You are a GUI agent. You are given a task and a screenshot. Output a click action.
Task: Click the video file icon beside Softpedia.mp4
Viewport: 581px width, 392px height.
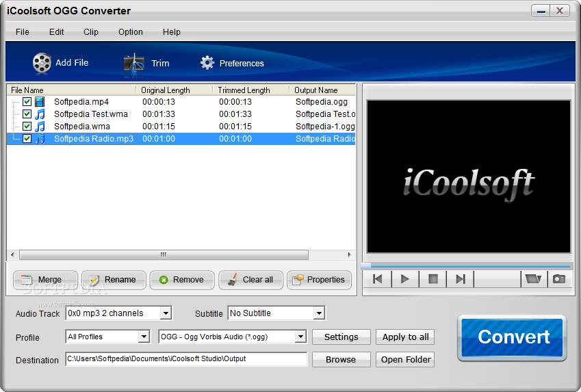40,101
